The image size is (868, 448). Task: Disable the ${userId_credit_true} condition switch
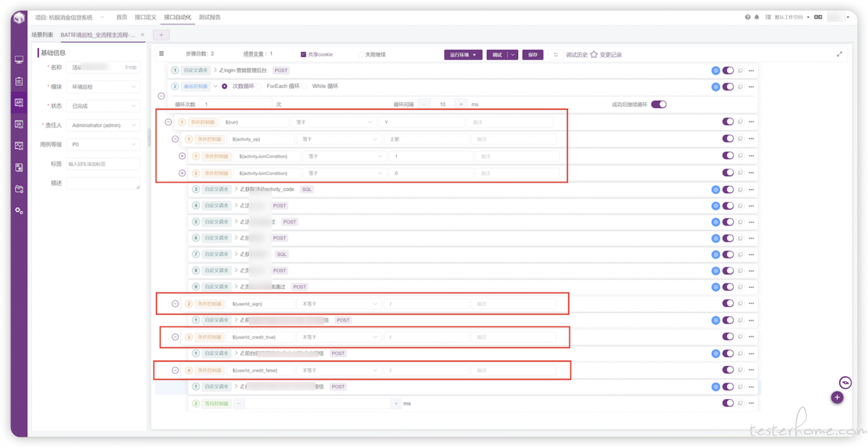coord(728,336)
